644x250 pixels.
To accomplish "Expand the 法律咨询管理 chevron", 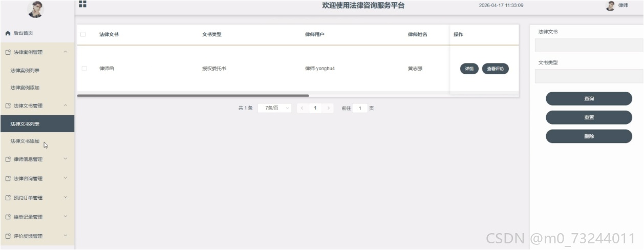I will coord(66,178).
